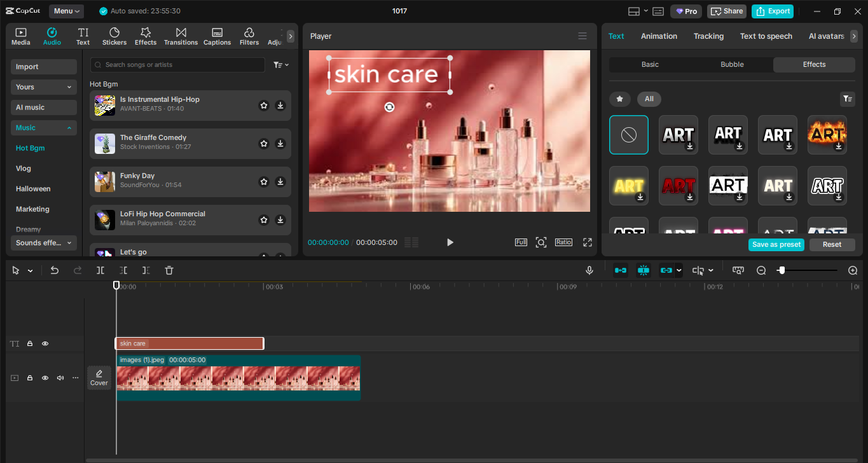Mute the video track audio
The height and width of the screenshot is (463, 868).
click(60, 377)
